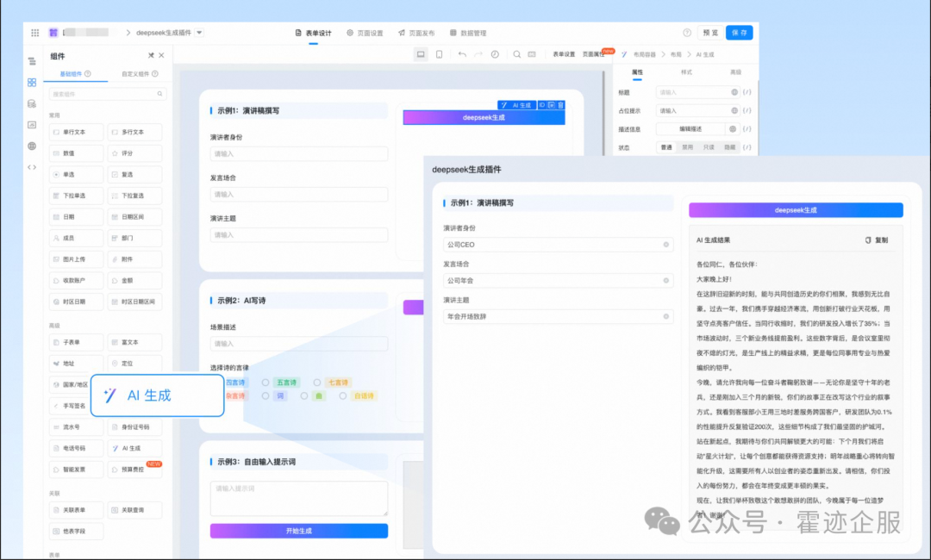This screenshot has height=560, width=931.
Task: Copy the selected AI 生成 component
Action: (x=552, y=105)
